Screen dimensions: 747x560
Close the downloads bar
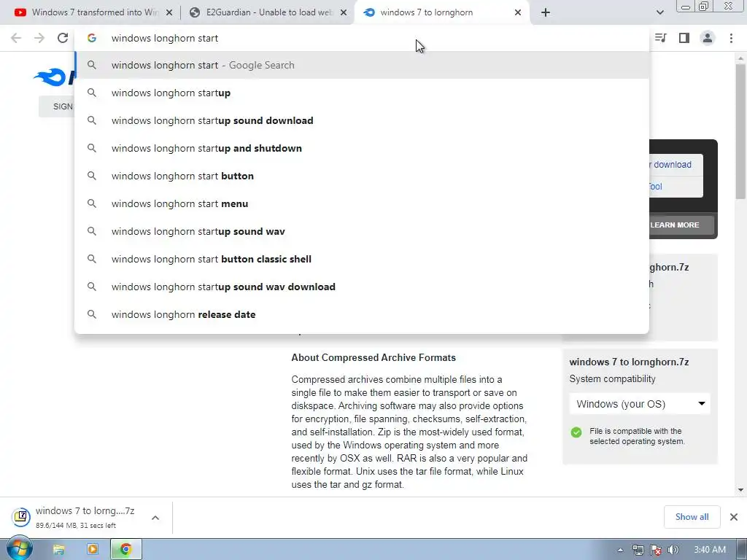point(734,517)
